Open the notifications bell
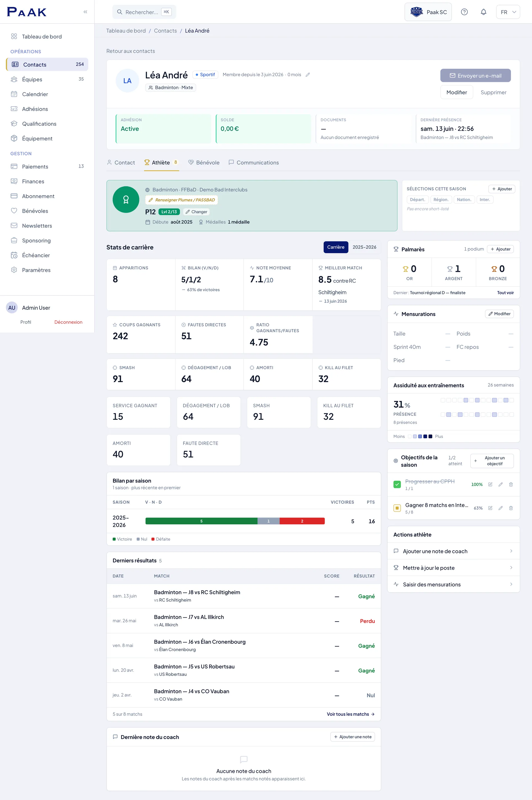This screenshot has width=532, height=800. (484, 12)
